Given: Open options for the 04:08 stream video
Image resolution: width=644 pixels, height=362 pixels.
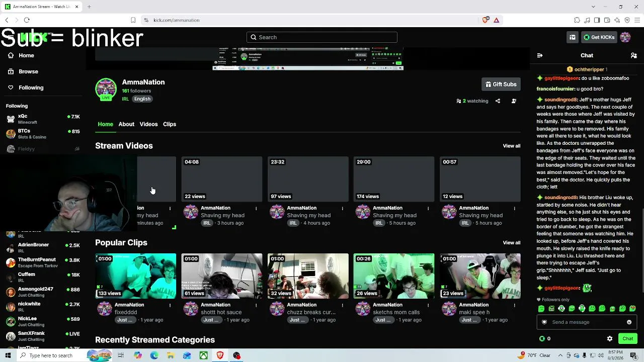Looking at the screenshot, I should (x=256, y=208).
